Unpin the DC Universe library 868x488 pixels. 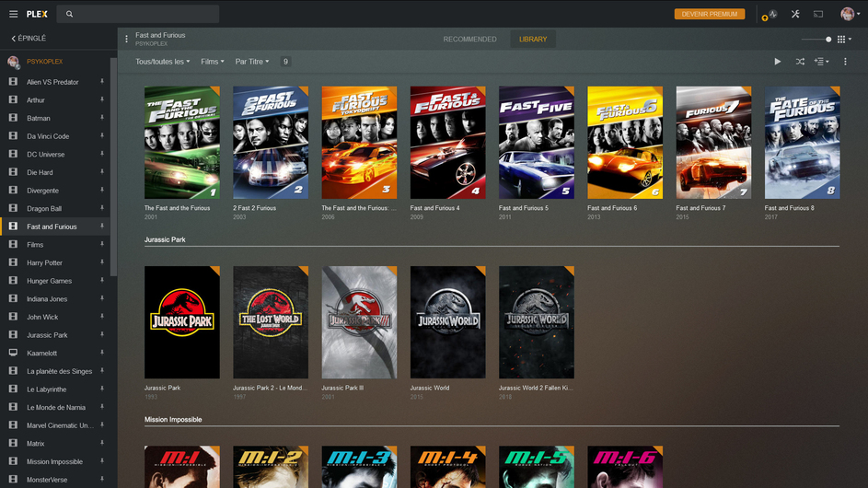pyautogui.click(x=102, y=154)
